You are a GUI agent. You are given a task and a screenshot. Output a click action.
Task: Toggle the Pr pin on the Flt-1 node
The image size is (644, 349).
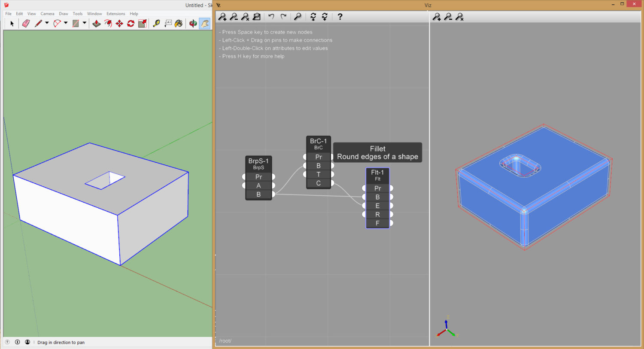(377, 188)
